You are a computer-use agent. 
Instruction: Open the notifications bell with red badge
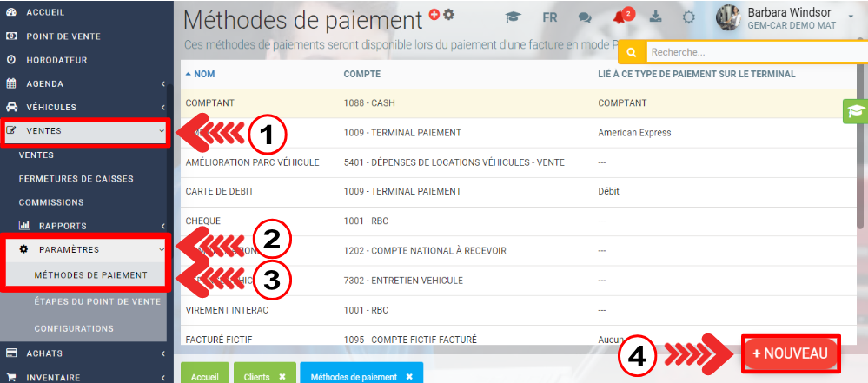[620, 17]
